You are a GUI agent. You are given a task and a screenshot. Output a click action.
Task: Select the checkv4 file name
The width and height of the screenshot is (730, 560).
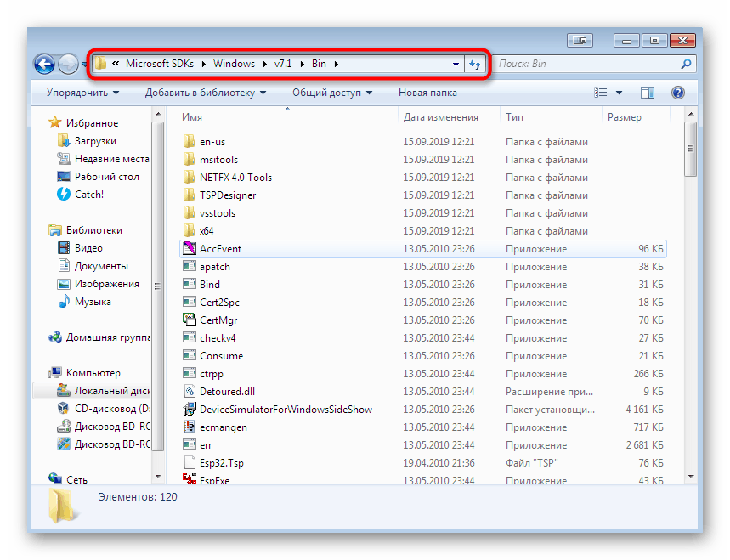pos(218,338)
